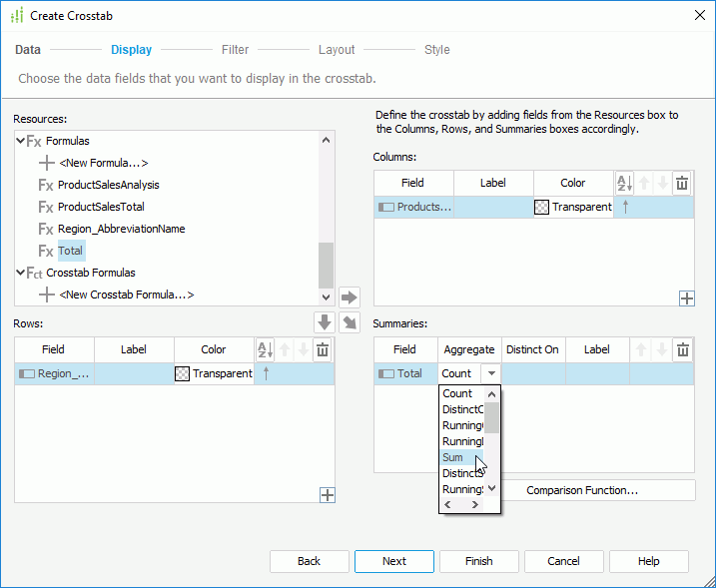The height and width of the screenshot is (588, 716).
Task: Add field to Summaries with diagonal arrow
Action: click(x=350, y=322)
